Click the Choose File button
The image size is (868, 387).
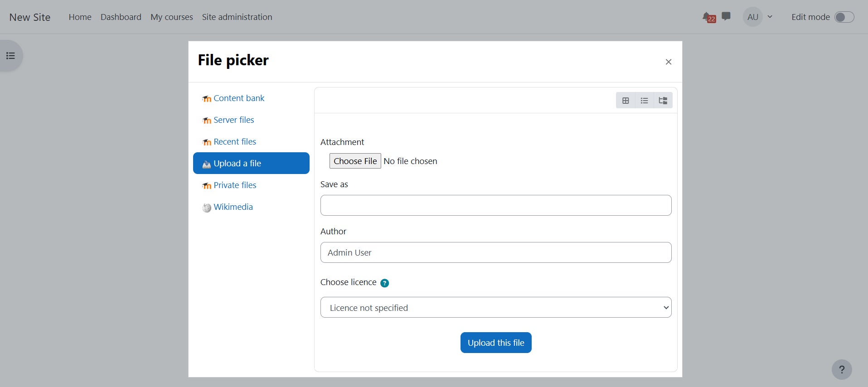(x=355, y=161)
